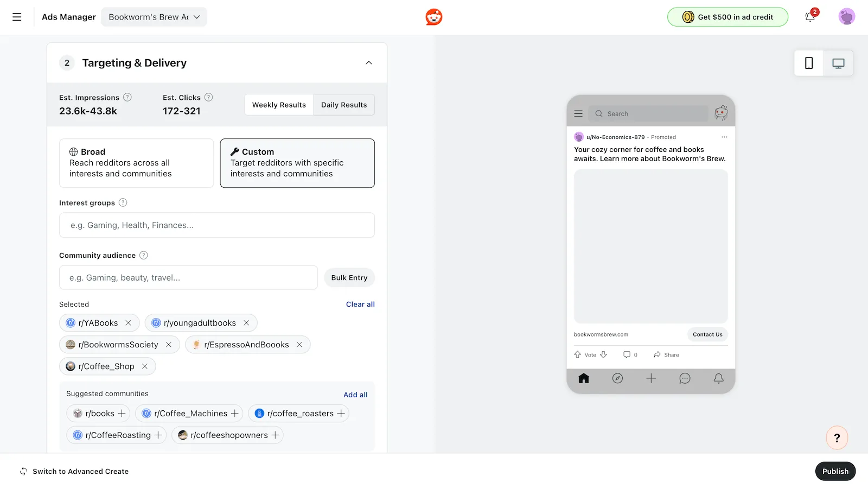
Task: Click Contact Us in ad preview
Action: [707, 334]
